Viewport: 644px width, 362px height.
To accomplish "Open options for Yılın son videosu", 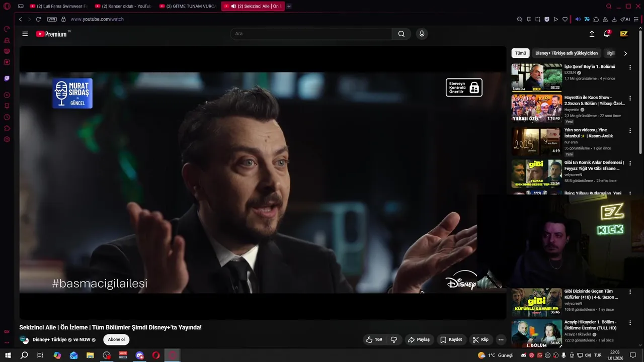I will click(x=630, y=130).
